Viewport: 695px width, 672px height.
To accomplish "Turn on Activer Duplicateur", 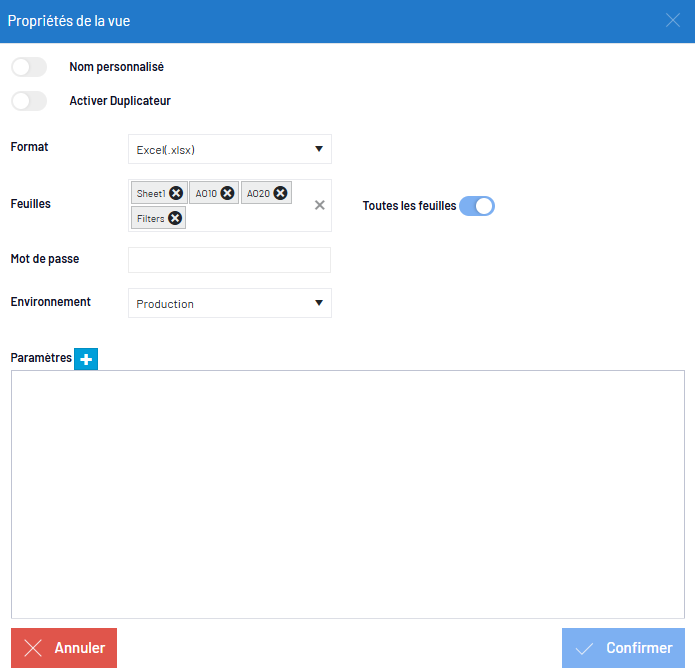I will pos(29,101).
